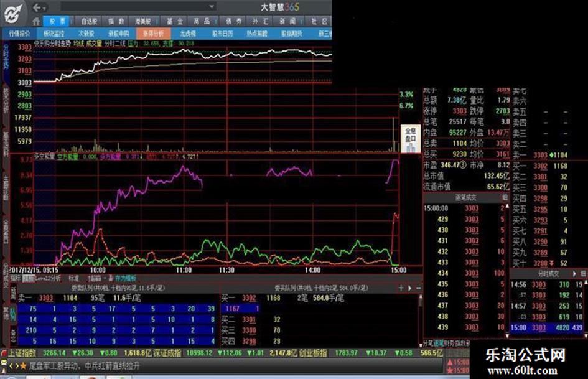Screen dimensions: 588x379
Task: Open 龙虎榜 submenu item
Action: (x=187, y=34)
